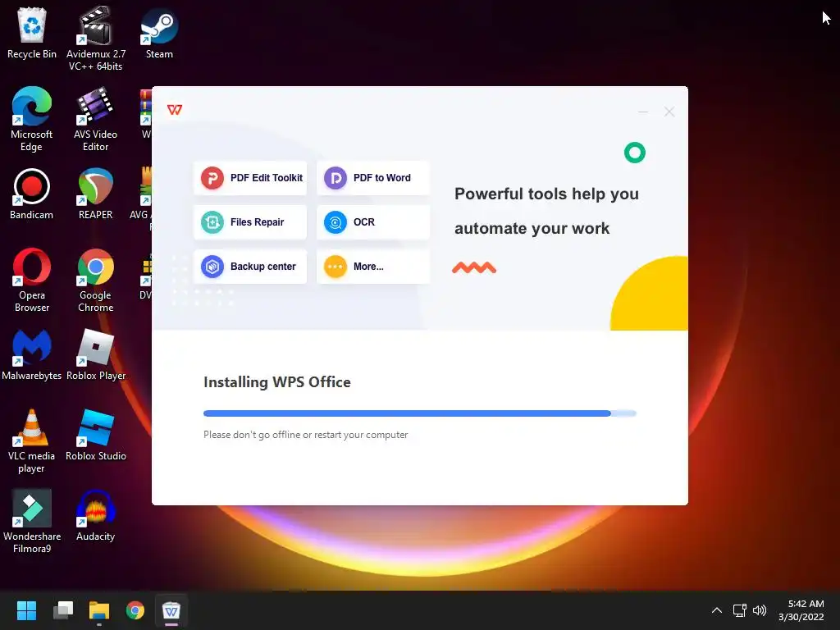Open Backup center tile
This screenshot has width=840, height=630.
point(250,267)
